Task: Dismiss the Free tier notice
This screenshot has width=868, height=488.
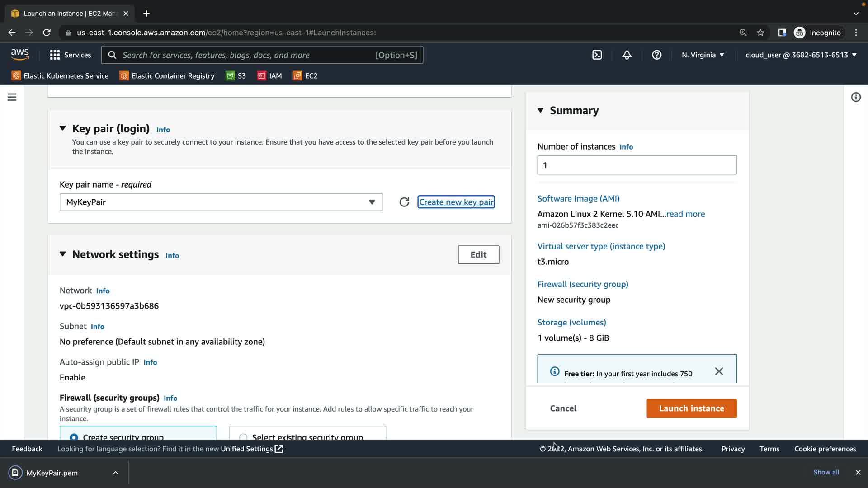Action: click(x=719, y=371)
